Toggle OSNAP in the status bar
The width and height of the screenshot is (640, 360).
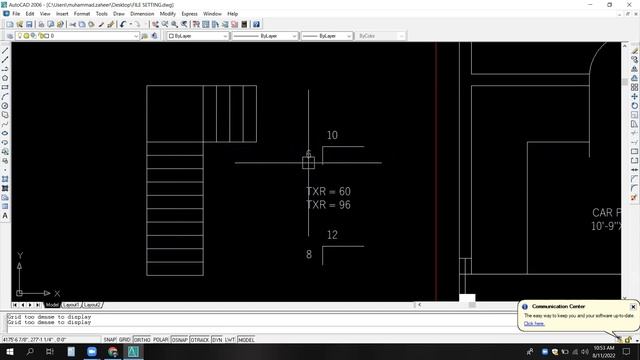click(x=179, y=340)
